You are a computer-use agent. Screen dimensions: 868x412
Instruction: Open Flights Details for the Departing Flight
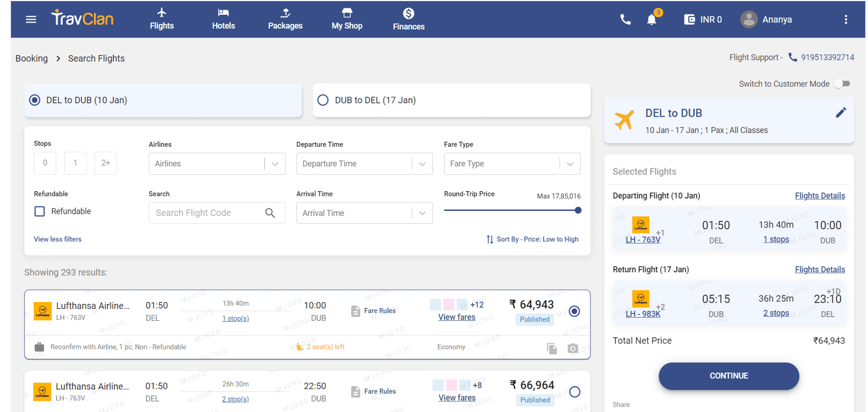click(x=820, y=196)
